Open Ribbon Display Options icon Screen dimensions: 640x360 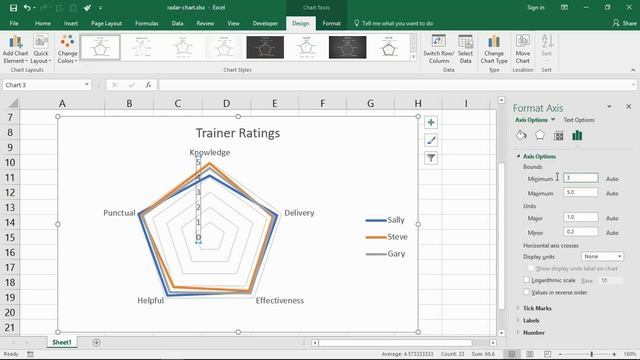point(564,7)
